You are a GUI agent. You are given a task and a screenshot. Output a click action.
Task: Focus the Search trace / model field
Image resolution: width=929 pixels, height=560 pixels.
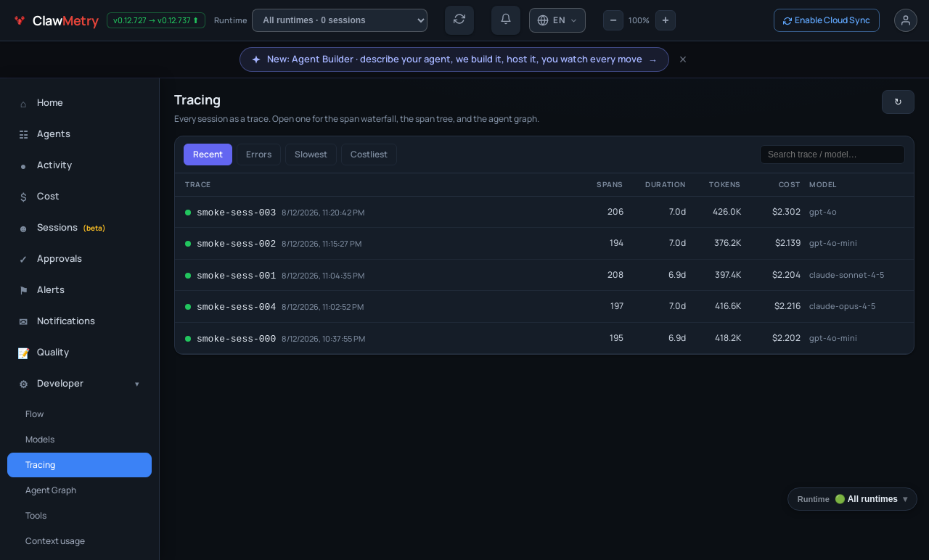[x=832, y=155]
